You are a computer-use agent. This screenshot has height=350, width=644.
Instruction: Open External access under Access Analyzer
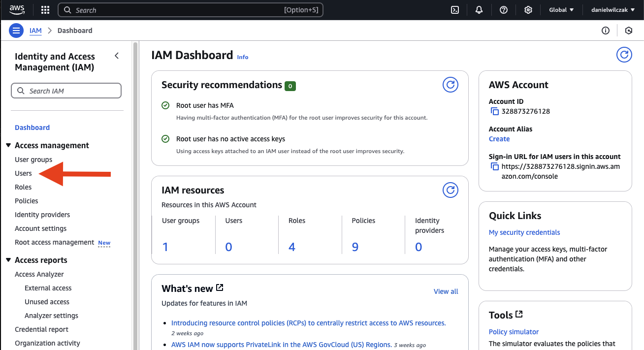[48, 288]
